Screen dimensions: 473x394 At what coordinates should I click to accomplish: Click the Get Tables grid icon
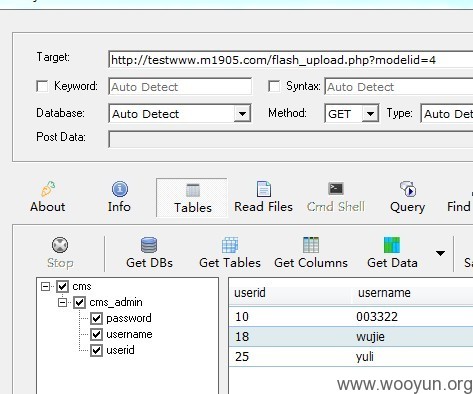(230, 245)
